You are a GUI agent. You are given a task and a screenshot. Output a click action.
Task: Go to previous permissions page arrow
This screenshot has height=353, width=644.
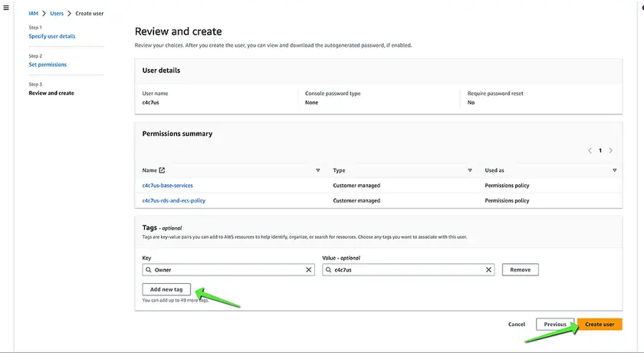click(590, 150)
